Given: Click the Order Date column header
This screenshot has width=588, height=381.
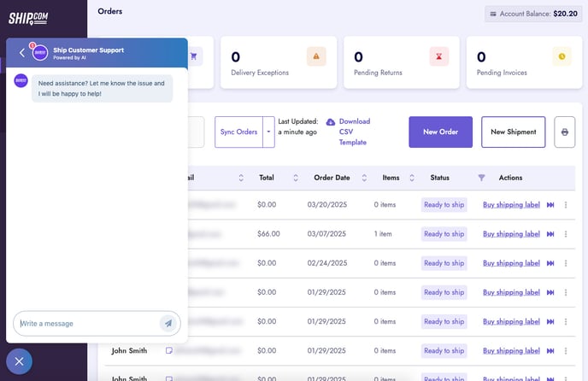Looking at the screenshot, I should [332, 178].
